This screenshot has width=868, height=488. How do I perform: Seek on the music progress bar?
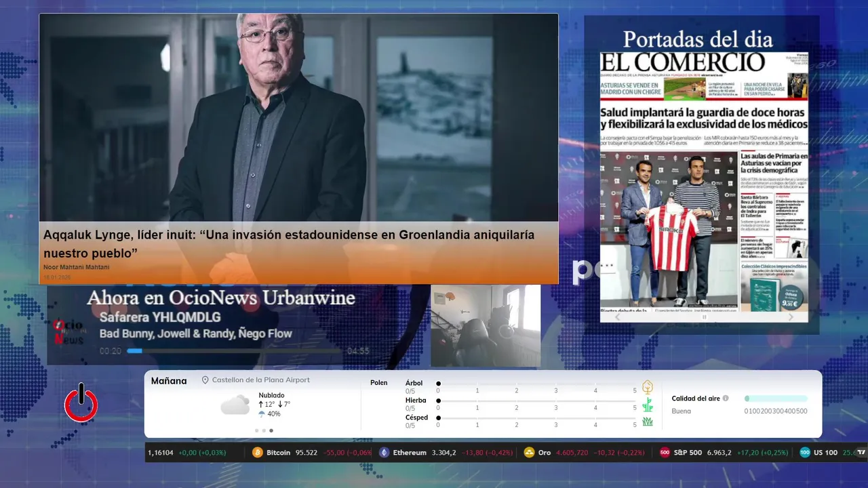point(234,351)
